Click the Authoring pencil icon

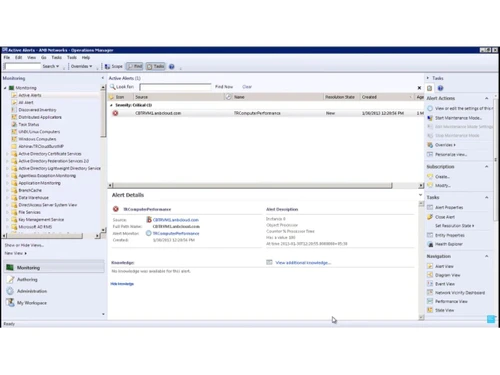[x=11, y=279]
